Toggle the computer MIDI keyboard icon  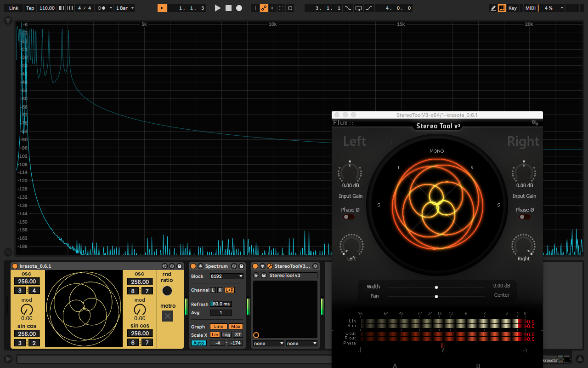click(502, 8)
